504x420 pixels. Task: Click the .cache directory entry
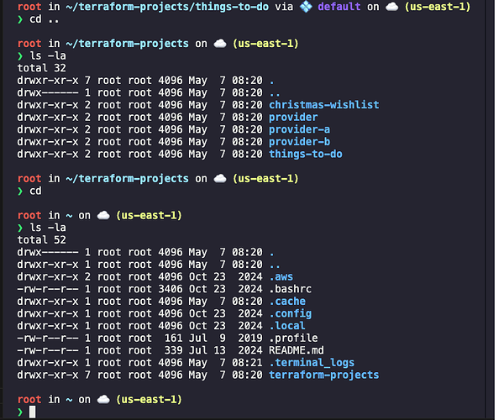pyautogui.click(x=288, y=301)
